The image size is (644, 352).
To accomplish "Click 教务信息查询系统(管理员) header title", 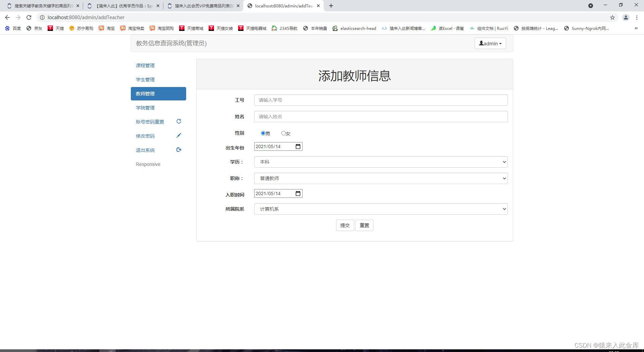I will click(x=171, y=43).
